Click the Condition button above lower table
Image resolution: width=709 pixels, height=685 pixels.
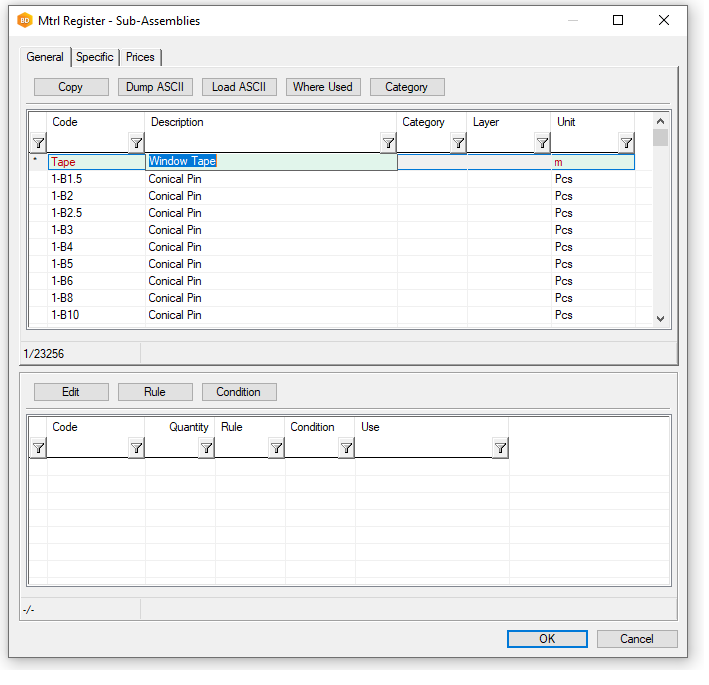(238, 392)
